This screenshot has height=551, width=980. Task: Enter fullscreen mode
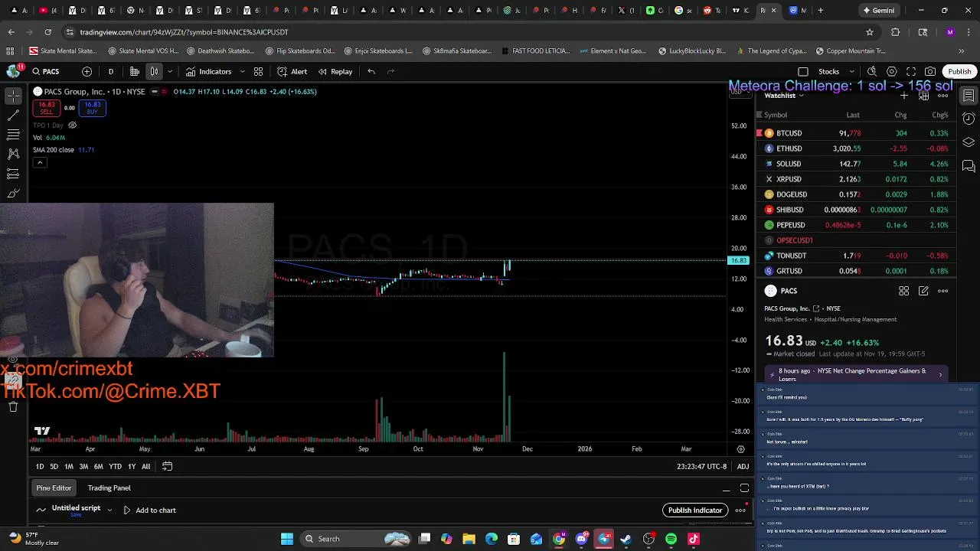click(x=911, y=71)
